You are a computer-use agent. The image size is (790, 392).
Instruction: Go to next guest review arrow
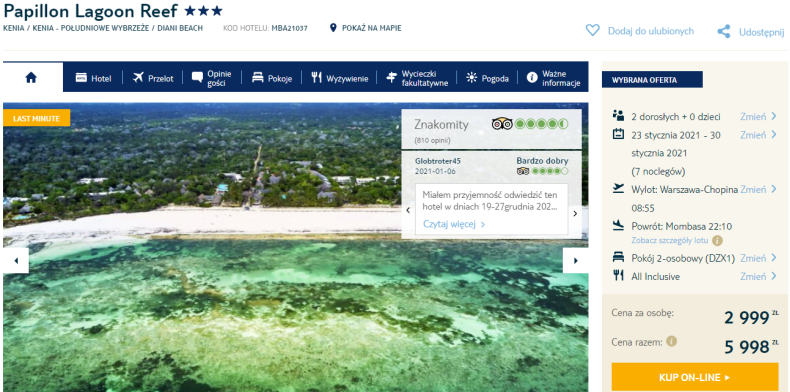[575, 213]
